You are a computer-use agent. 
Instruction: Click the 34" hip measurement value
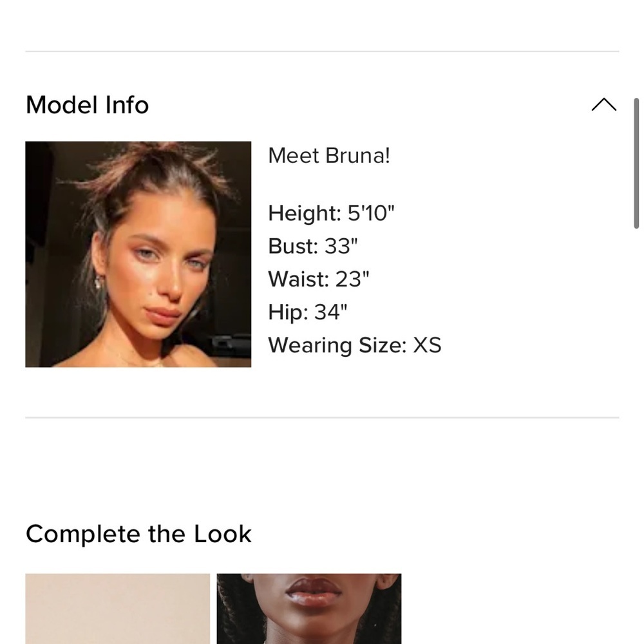pyautogui.click(x=330, y=312)
